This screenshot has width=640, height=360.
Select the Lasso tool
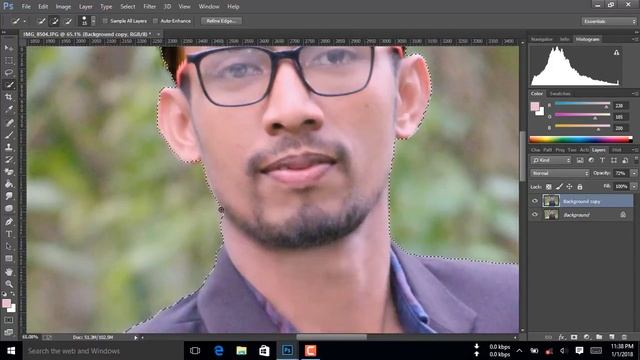click(x=9, y=73)
